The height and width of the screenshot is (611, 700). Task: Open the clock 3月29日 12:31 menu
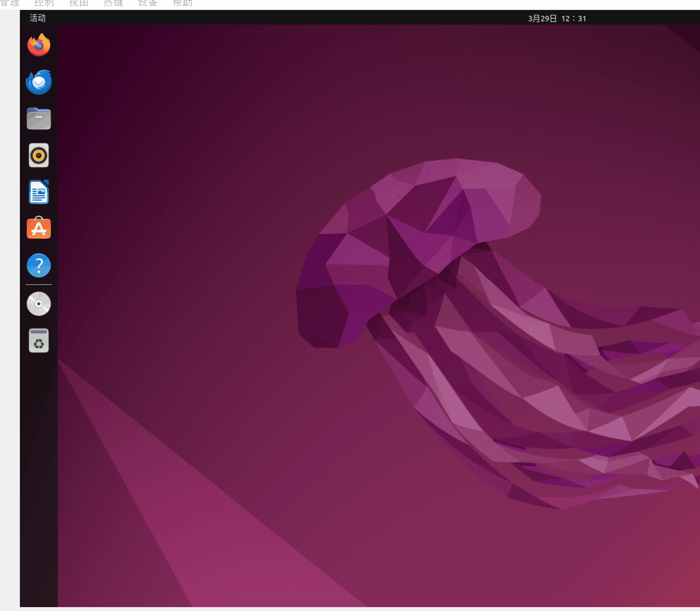click(557, 19)
